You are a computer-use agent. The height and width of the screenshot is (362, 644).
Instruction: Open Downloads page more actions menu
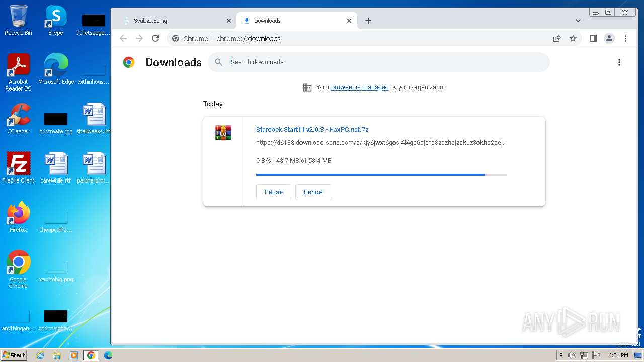tap(619, 62)
